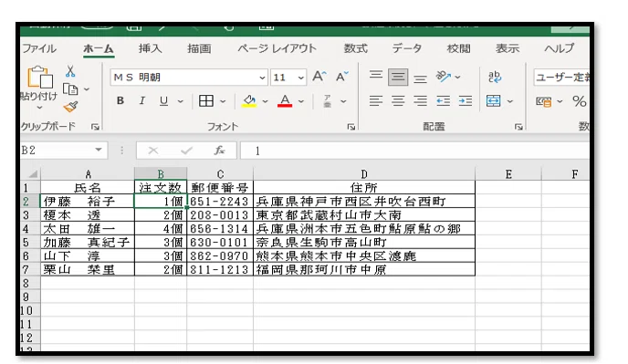628x364 pixels.
Task: Decrease font size with small A
Action: pyautogui.click(x=341, y=77)
